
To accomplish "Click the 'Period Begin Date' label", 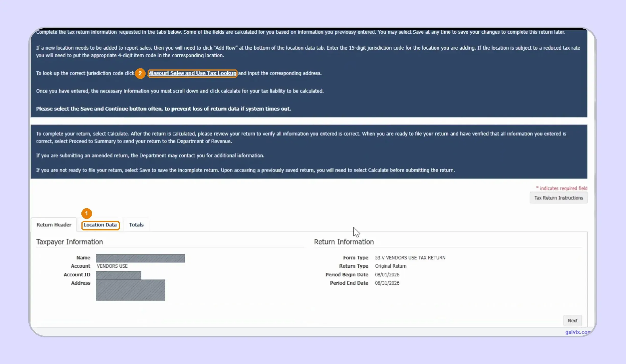I will (x=347, y=275).
